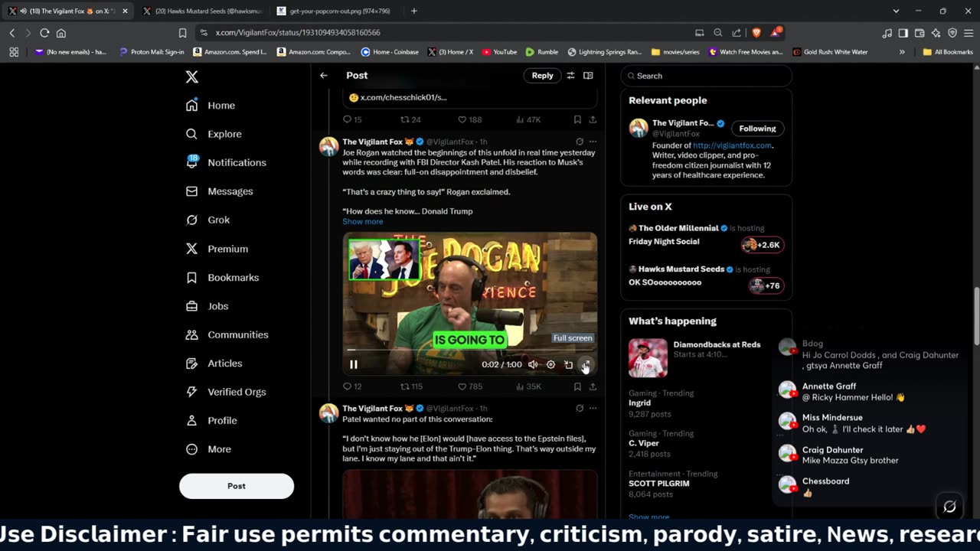Viewport: 980px width, 551px height.
Task: Open Brave Shields lion icon
Action: tap(756, 33)
